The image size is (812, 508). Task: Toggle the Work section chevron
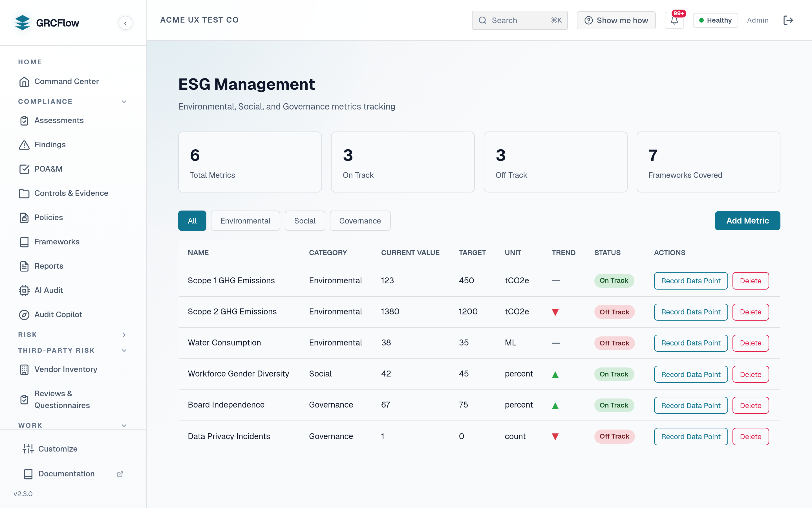pos(124,425)
